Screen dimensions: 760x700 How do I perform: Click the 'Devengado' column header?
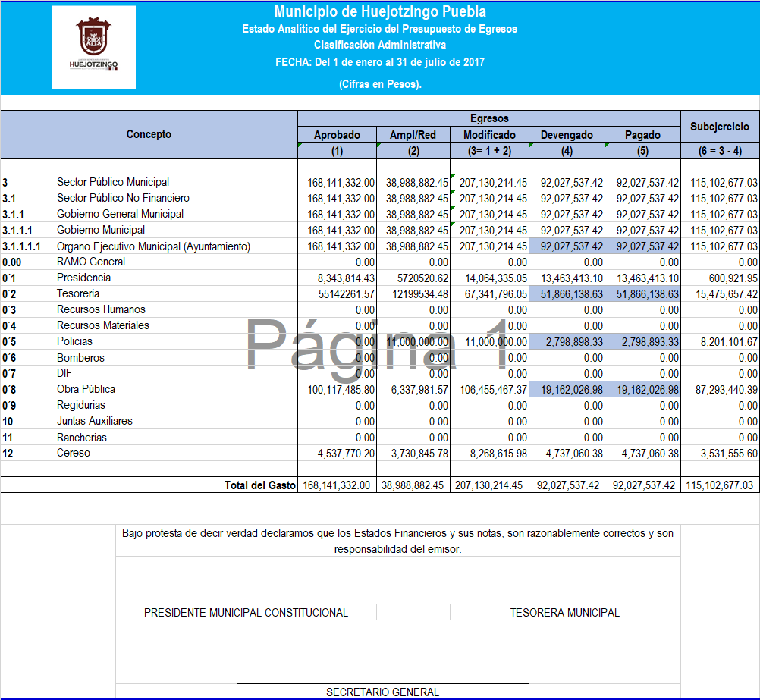pos(567,135)
